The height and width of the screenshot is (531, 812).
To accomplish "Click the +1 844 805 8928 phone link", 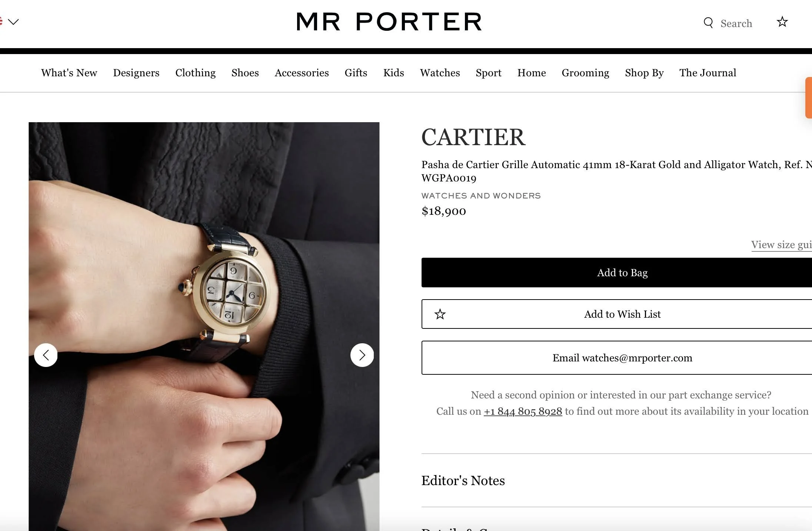I will tap(523, 411).
